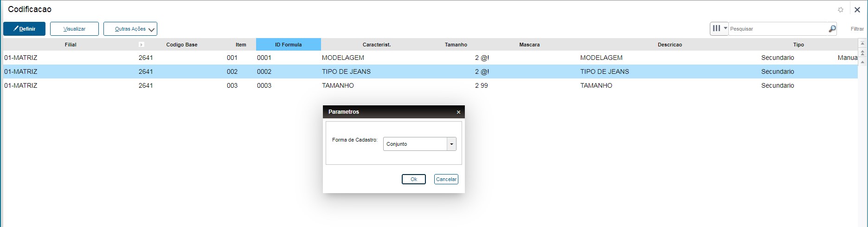868x227 pixels.
Task: Open the Outras Ações dropdown
Action: click(x=130, y=29)
